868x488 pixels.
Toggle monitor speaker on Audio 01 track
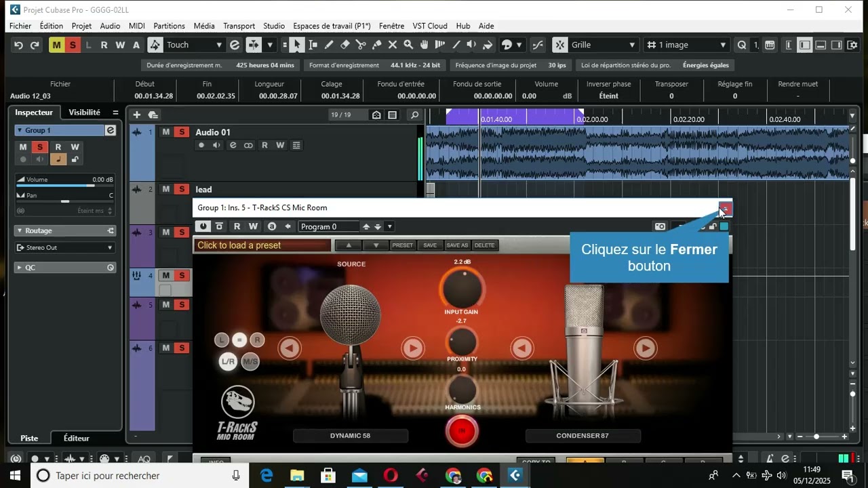[x=216, y=145]
